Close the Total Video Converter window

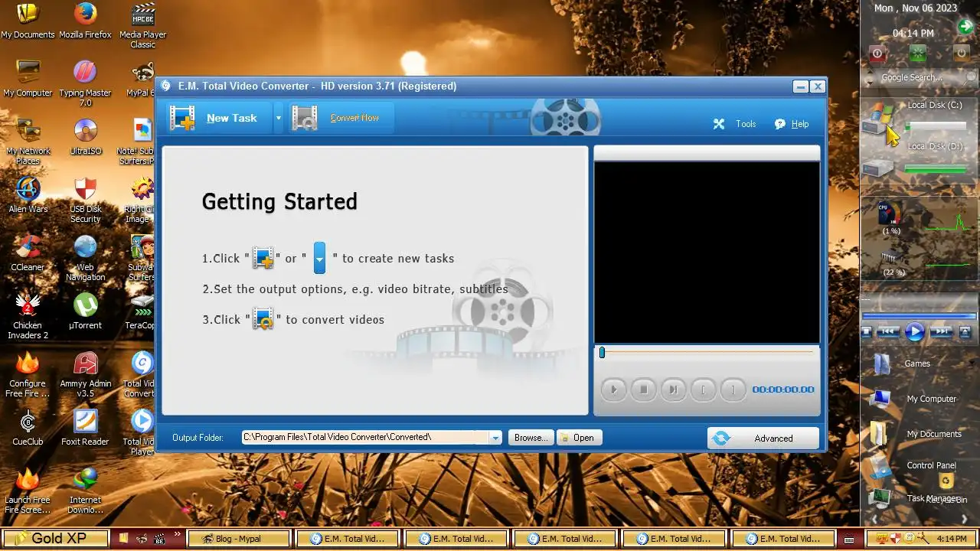click(818, 86)
